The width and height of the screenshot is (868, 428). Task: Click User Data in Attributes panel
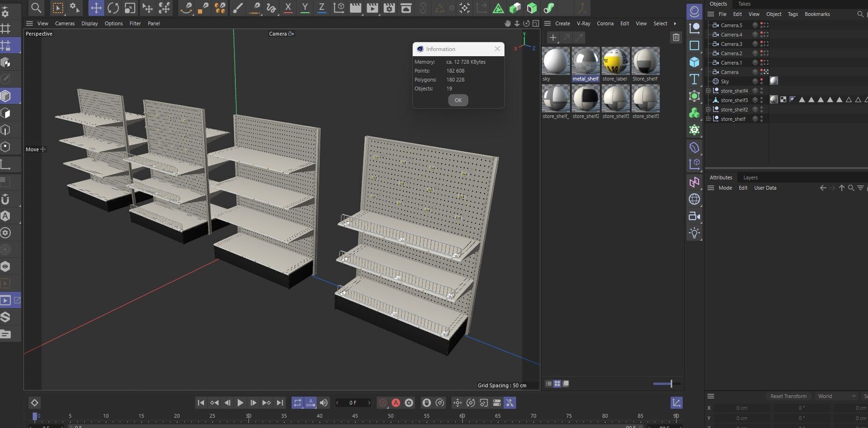click(765, 188)
